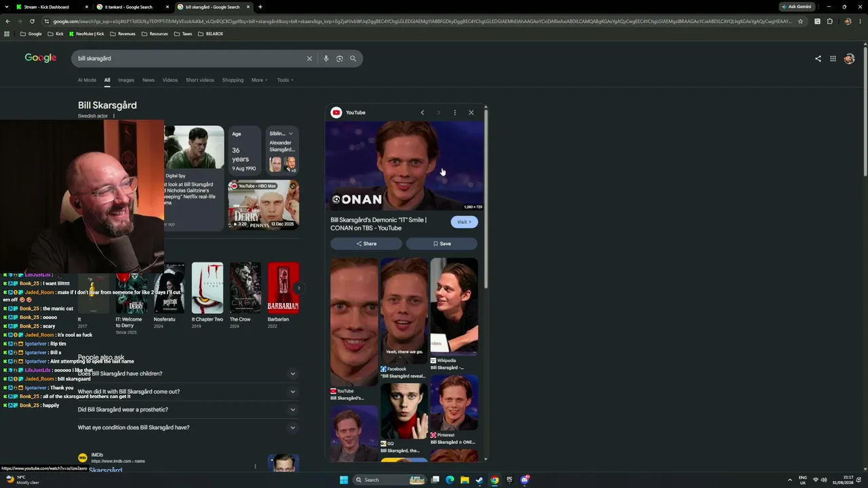Open the Chrome tab search chevron
This screenshot has height=488, width=868.
tap(6, 7)
